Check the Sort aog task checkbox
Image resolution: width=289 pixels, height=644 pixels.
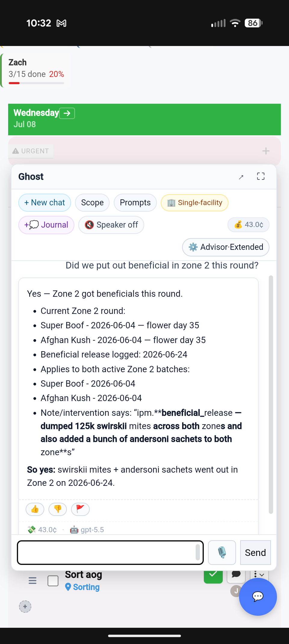(53, 581)
